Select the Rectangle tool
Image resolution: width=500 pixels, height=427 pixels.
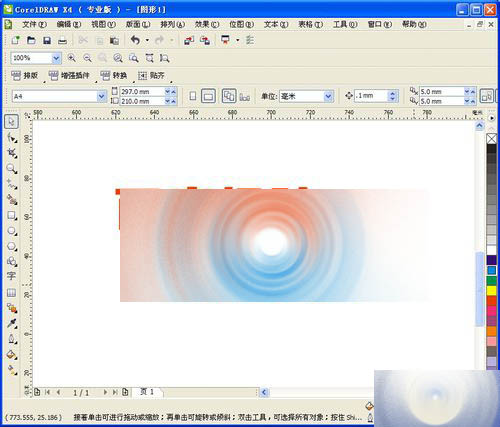(12, 216)
